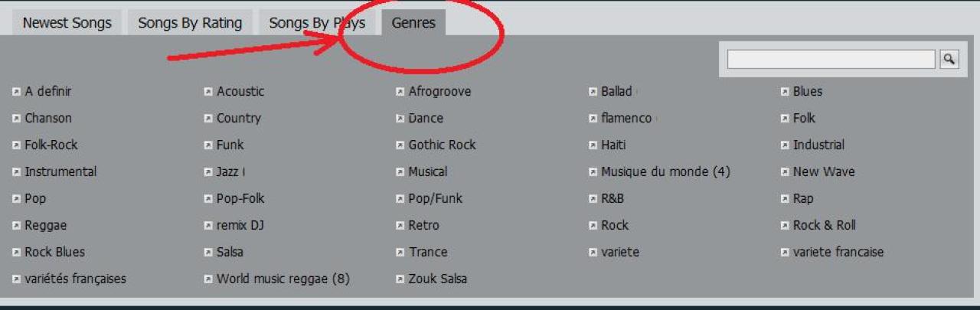Focus the genre search text field

831,59
